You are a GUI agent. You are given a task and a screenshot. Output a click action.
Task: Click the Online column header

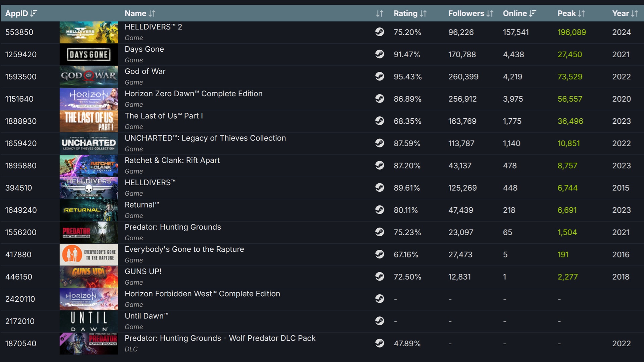pos(517,14)
